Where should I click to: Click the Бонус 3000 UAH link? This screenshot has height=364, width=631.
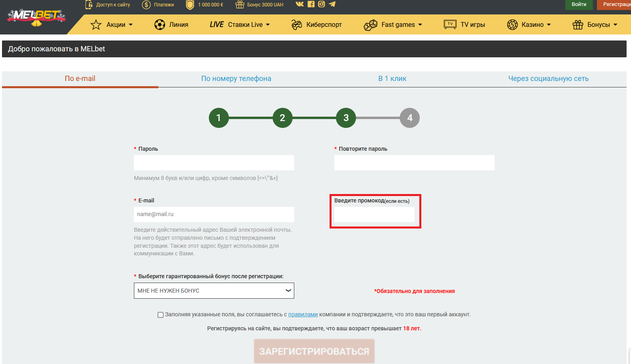point(265,5)
